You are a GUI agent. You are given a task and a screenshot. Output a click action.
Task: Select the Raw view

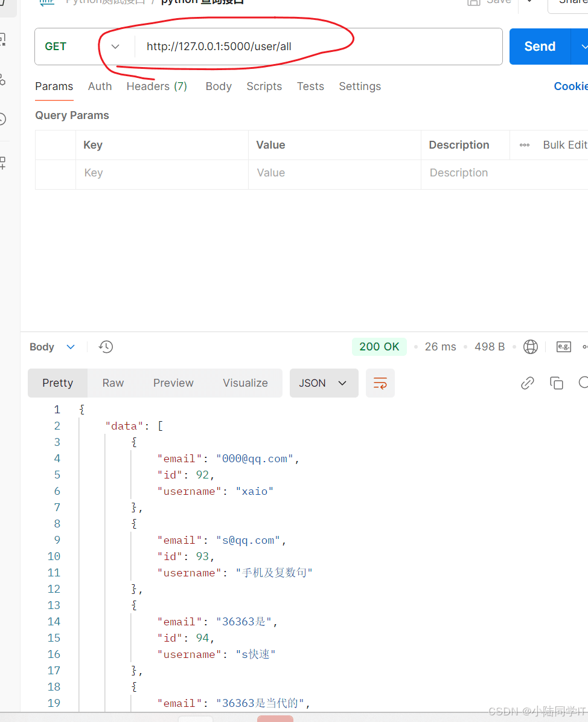tap(113, 383)
